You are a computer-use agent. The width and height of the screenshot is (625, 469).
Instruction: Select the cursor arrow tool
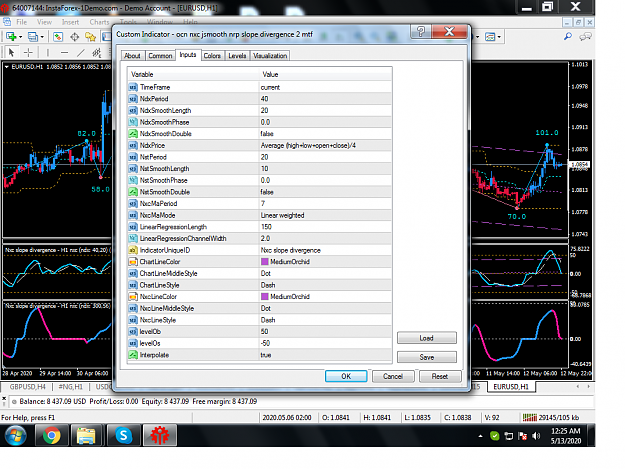point(12,52)
